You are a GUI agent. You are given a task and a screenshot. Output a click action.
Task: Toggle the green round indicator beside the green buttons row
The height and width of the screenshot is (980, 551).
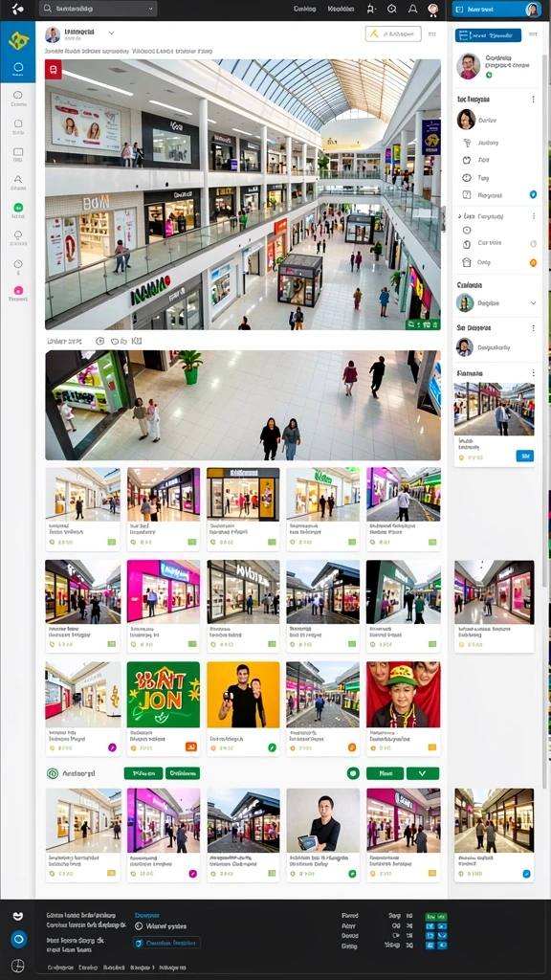click(353, 773)
